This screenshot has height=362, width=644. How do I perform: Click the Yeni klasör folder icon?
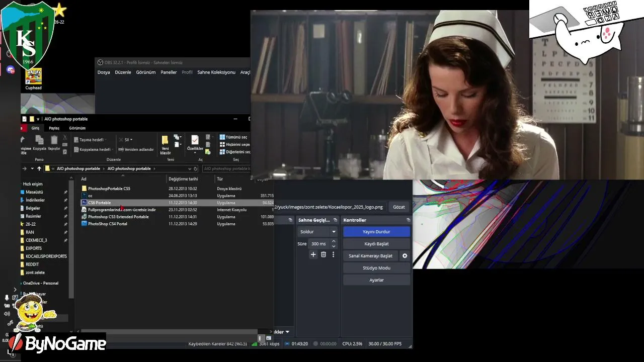click(165, 140)
